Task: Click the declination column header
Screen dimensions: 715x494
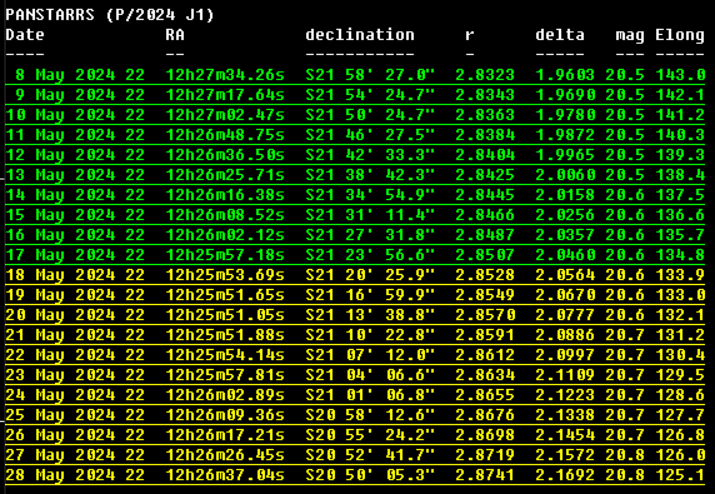Action: (x=360, y=35)
